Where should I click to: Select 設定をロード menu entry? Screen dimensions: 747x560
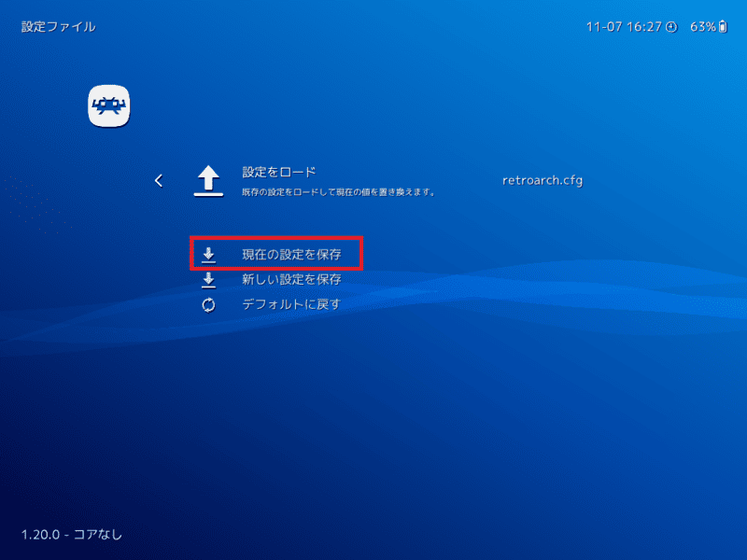click(278, 172)
